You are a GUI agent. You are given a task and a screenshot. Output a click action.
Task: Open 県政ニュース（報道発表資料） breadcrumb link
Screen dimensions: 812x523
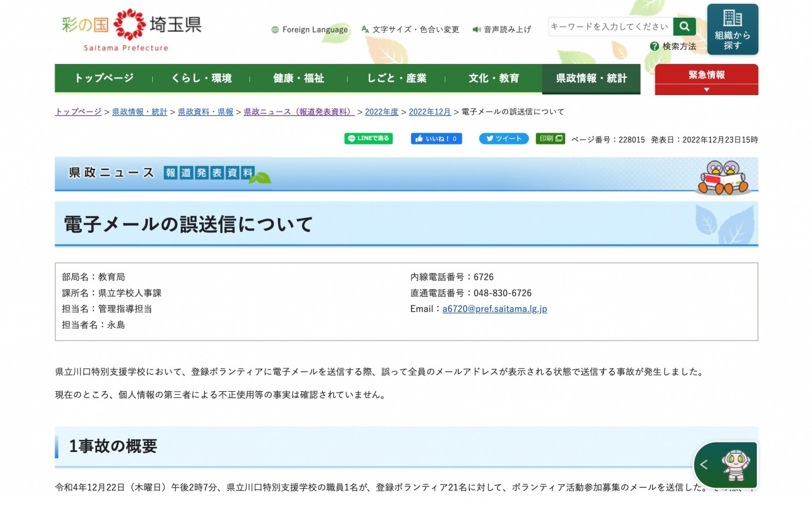299,112
